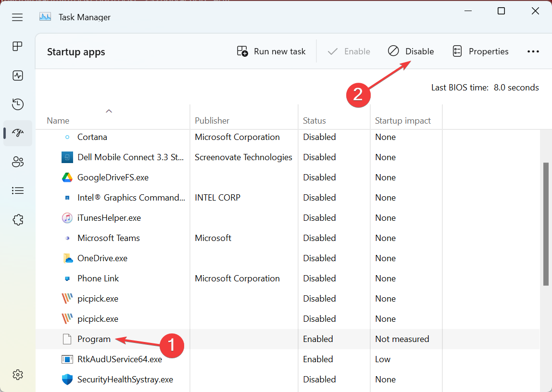Select Intel Graphics Command entry name
The height and width of the screenshot is (392, 552).
tap(131, 198)
